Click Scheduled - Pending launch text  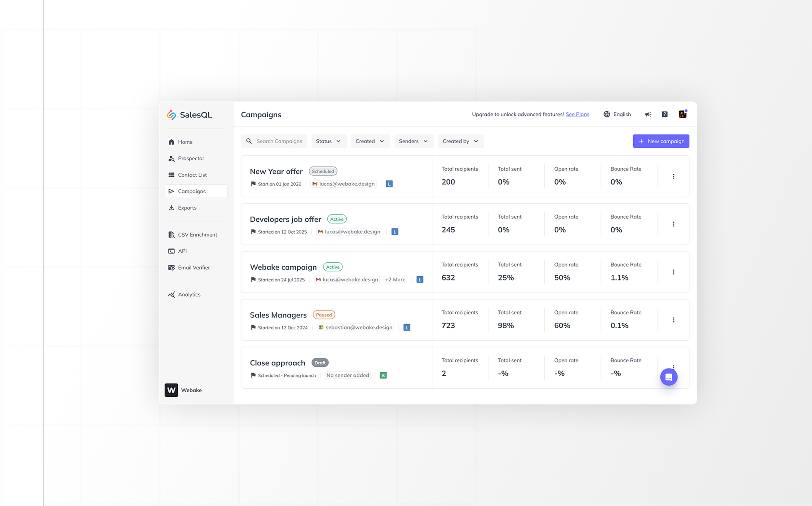(287, 376)
